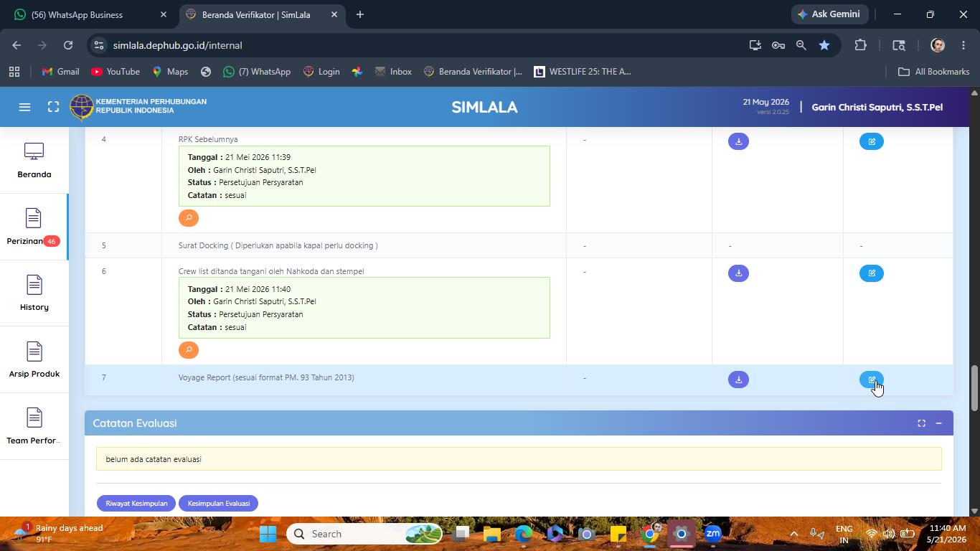Expand Catatan Evaluasi panel to fullscreen

tap(921, 423)
